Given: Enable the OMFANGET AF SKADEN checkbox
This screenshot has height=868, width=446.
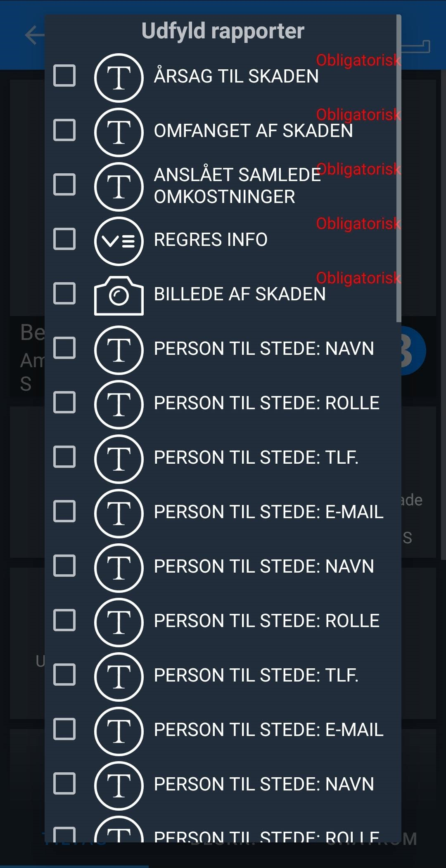Looking at the screenshot, I should (64, 130).
